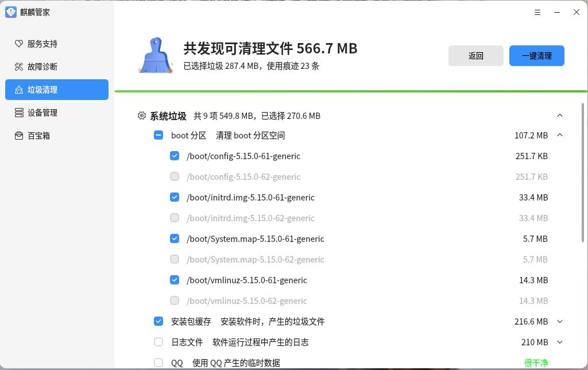Click the greyed /boot/config-5.15.0-62-generic checkbox
The height and width of the screenshot is (370, 588).
tap(175, 176)
